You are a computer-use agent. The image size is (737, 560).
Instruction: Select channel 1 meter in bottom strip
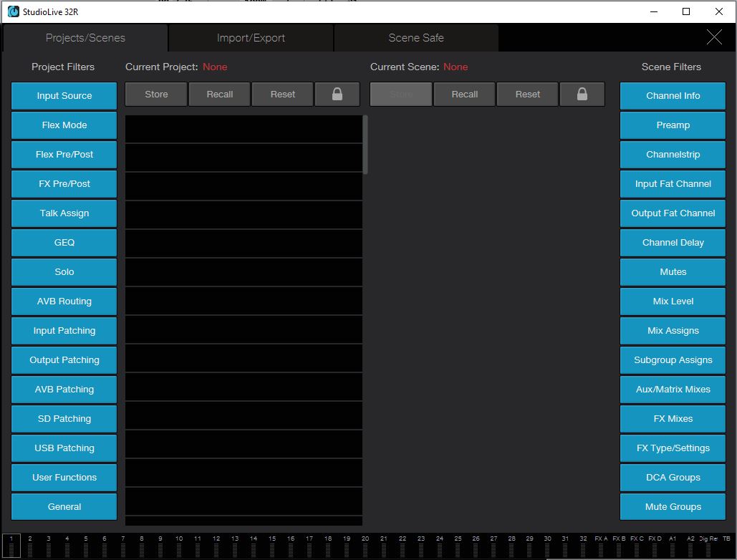11,546
